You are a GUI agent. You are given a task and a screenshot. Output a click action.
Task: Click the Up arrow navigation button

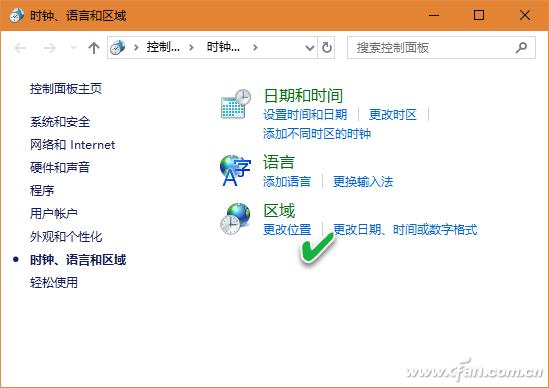point(94,48)
